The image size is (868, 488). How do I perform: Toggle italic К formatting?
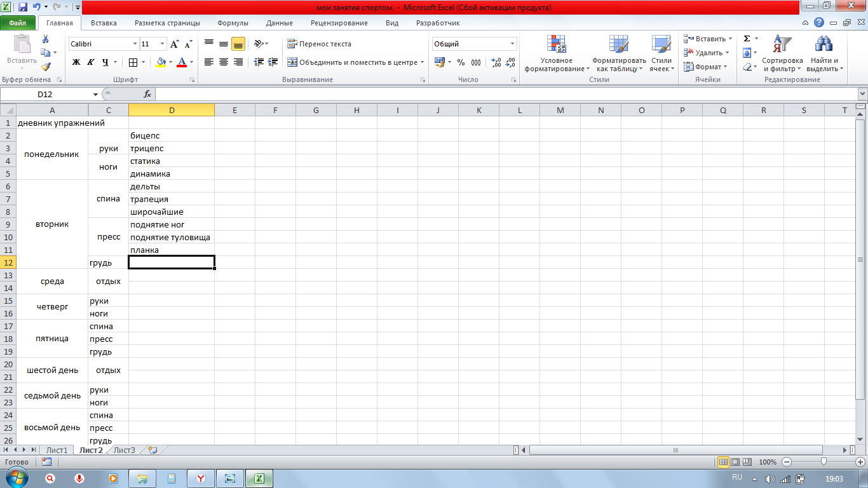tap(90, 62)
